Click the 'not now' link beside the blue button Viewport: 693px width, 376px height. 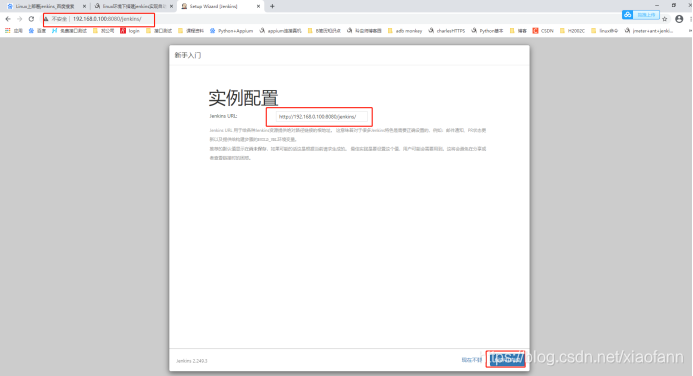[472, 360]
